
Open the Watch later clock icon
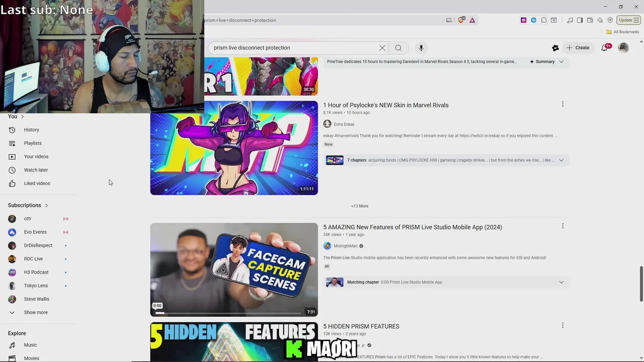coord(12,170)
